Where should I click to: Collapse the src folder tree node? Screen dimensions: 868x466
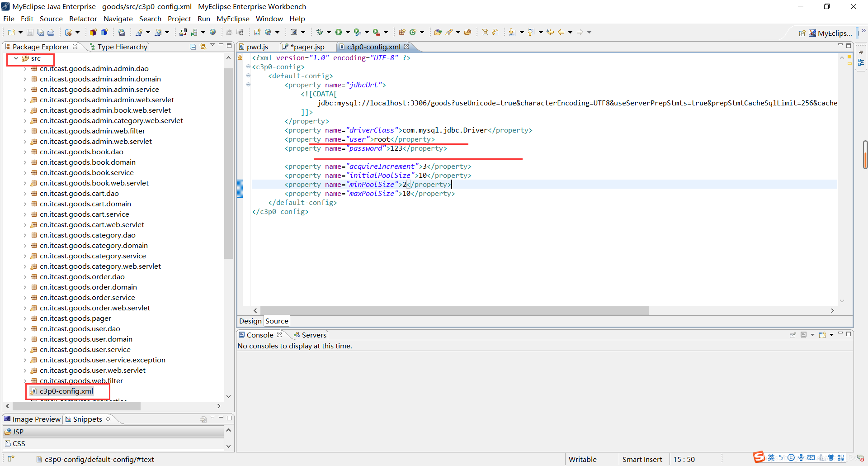click(16, 58)
